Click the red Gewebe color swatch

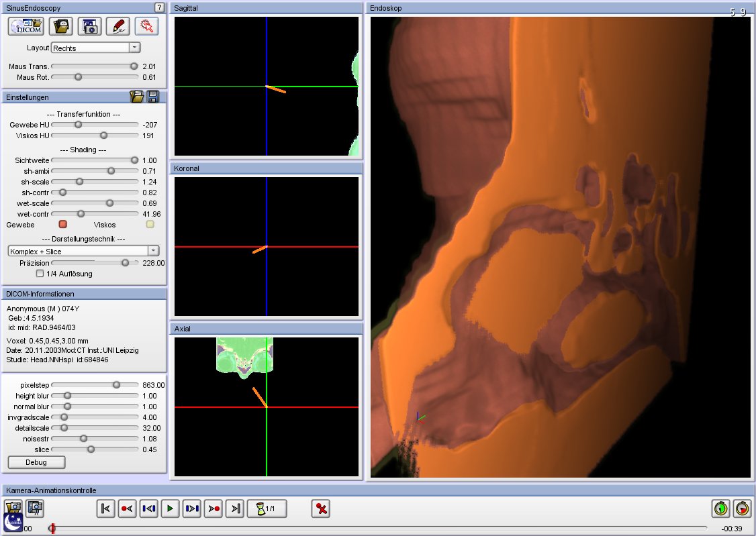coord(63,225)
